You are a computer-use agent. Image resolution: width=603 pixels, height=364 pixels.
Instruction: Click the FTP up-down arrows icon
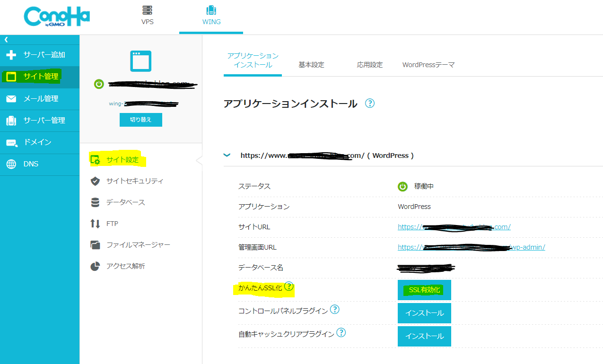point(95,224)
